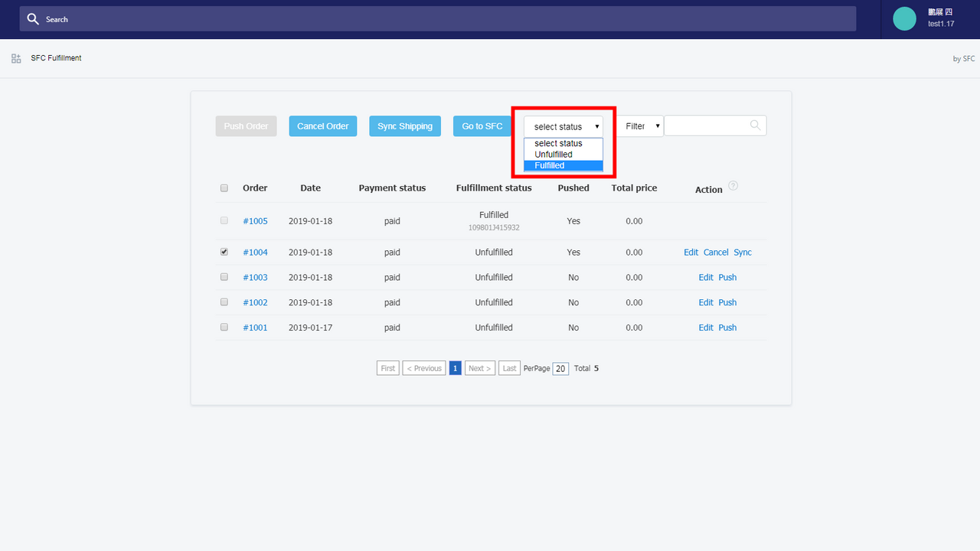The image size is (980, 551).
Task: Click Push for order #1001
Action: pyautogui.click(x=727, y=328)
